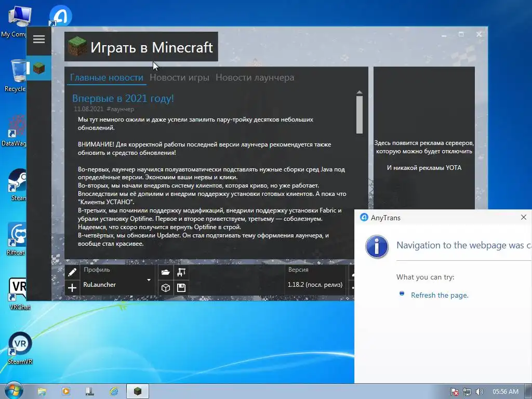Click the network tray icon
Image resolution: width=532 pixels, height=399 pixels.
coord(467,392)
